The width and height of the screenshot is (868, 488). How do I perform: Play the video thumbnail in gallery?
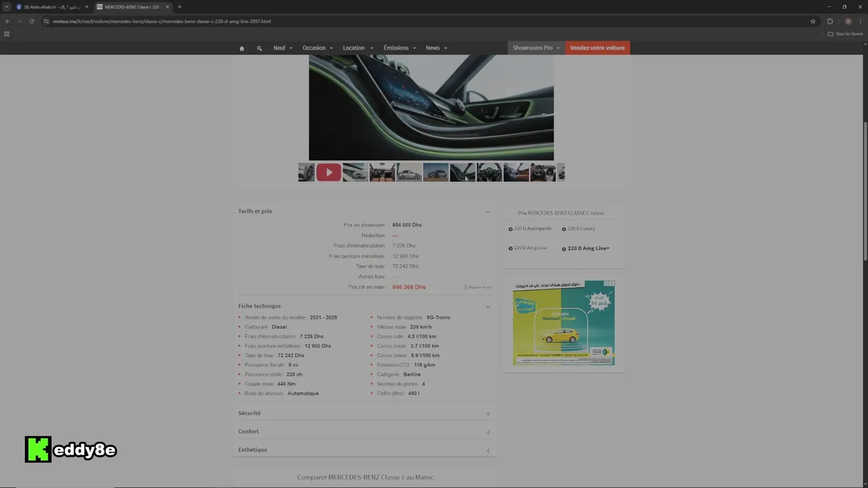[328, 172]
